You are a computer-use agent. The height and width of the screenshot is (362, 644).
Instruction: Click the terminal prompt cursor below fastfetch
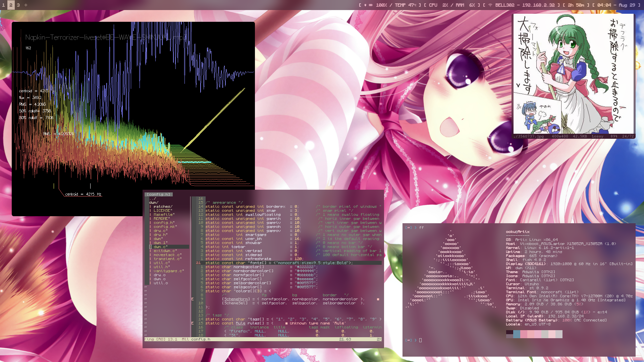pyautogui.click(x=420, y=340)
